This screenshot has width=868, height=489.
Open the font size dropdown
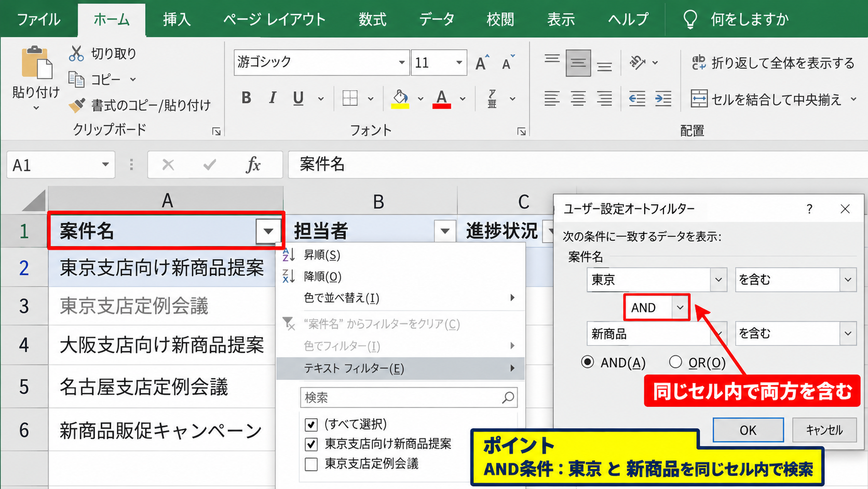(459, 62)
